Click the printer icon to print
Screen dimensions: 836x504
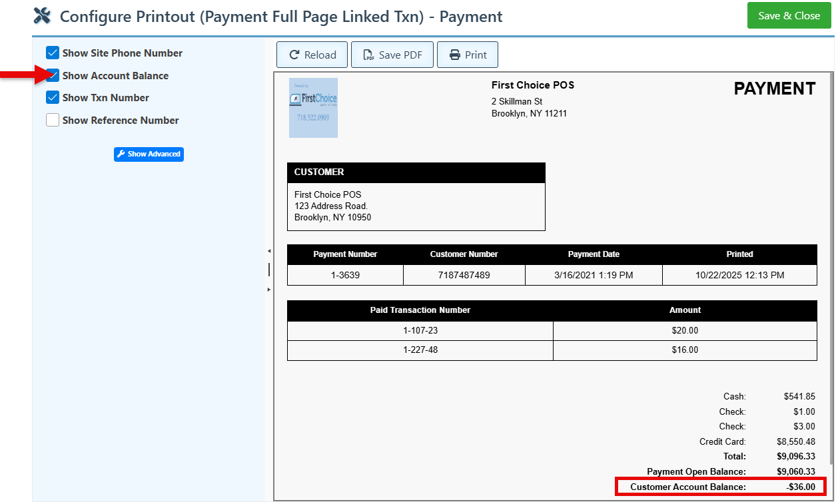pos(455,55)
